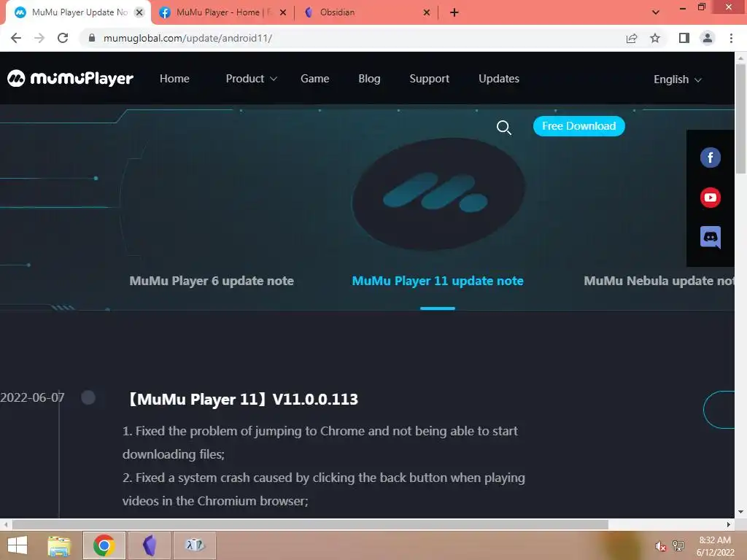Click scroll-right arrow of horizontal scrollbar
This screenshot has height=560, width=747.
tap(729, 525)
